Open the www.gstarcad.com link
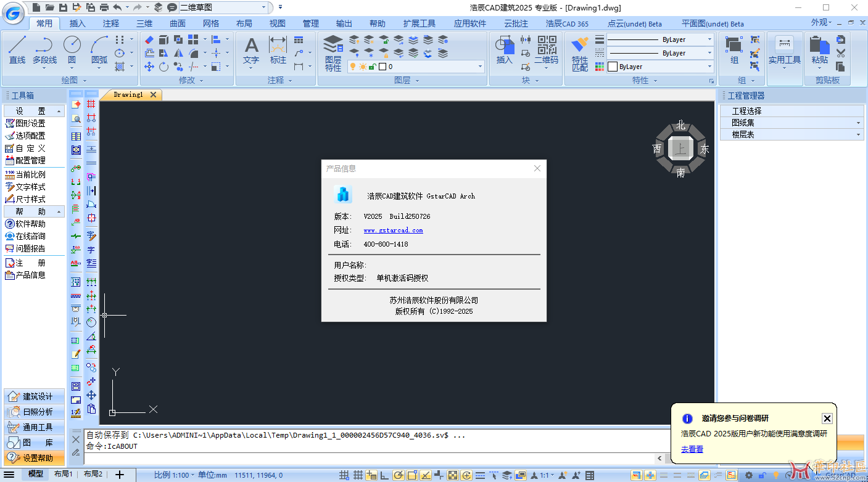The height and width of the screenshot is (482, 868). (x=393, y=230)
